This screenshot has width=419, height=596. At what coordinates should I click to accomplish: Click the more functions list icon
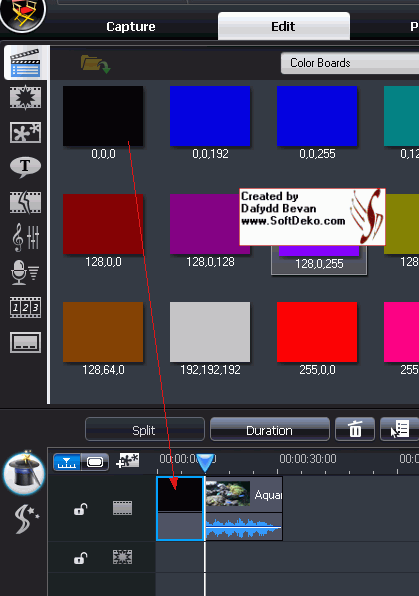pos(399,430)
